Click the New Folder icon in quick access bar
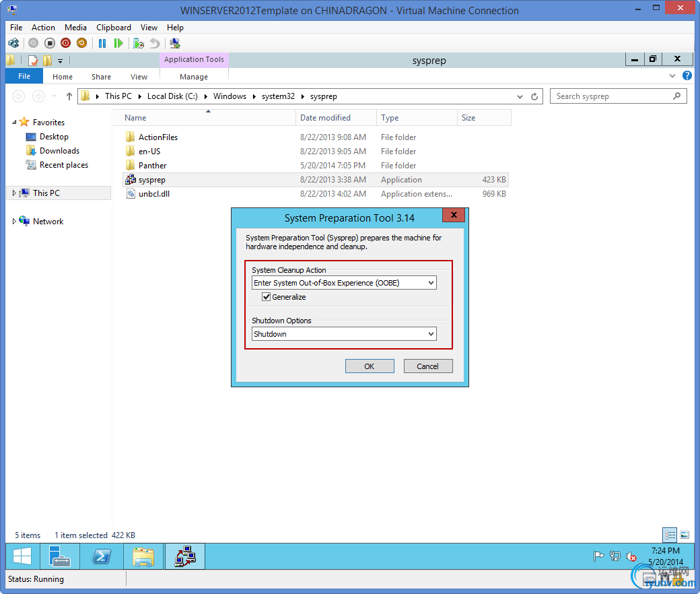700x594 pixels. click(x=47, y=61)
